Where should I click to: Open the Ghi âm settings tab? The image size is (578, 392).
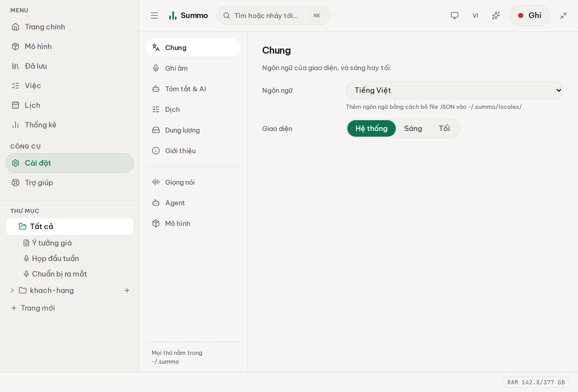coord(193,68)
